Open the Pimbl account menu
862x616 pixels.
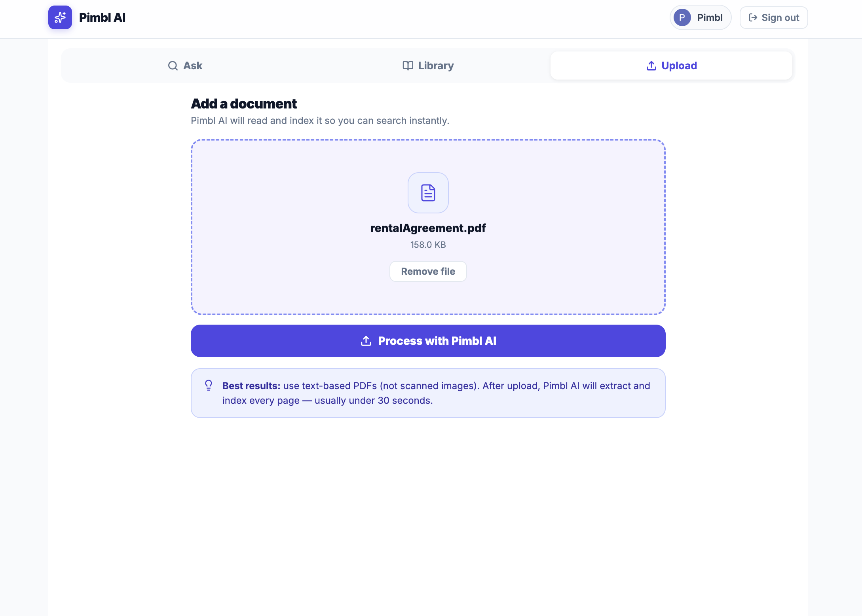[x=700, y=17]
